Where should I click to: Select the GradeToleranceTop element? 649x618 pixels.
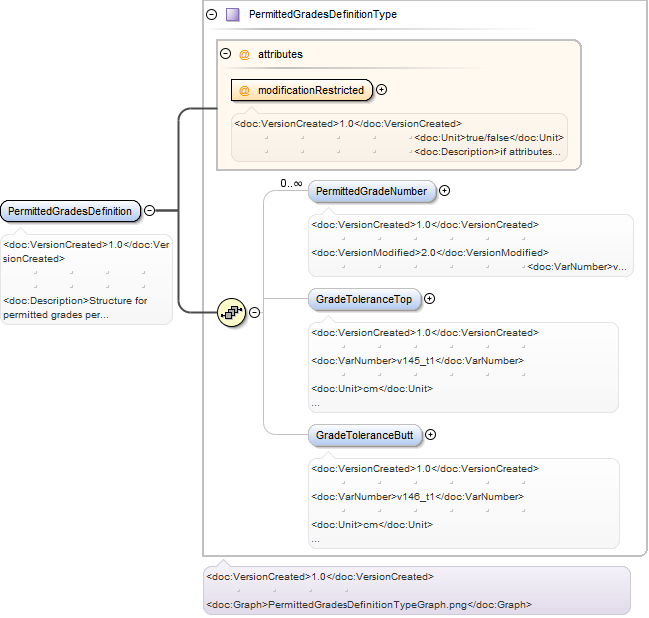(x=365, y=299)
